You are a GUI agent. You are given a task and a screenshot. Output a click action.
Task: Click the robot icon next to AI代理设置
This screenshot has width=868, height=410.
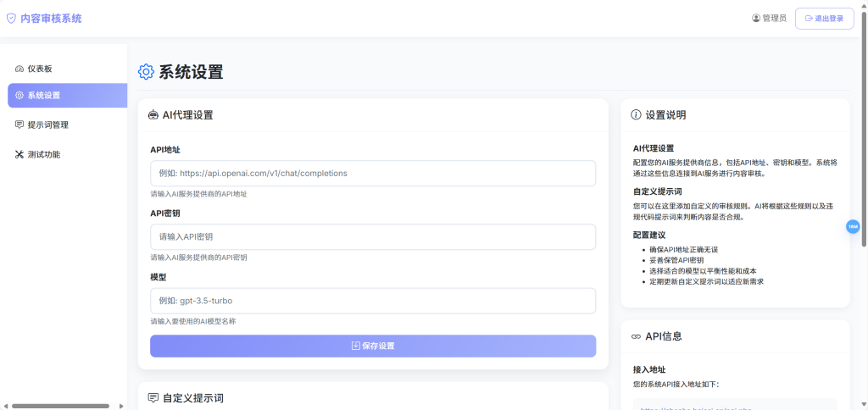153,115
